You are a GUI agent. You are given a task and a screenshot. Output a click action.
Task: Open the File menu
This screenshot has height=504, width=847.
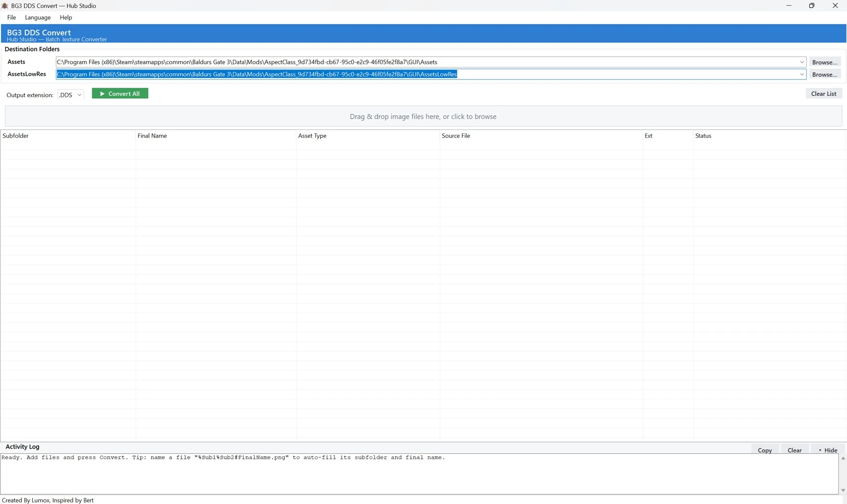point(11,17)
